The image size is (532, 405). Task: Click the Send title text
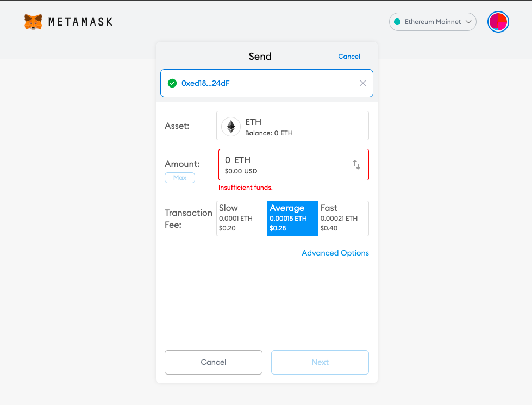pos(260,57)
